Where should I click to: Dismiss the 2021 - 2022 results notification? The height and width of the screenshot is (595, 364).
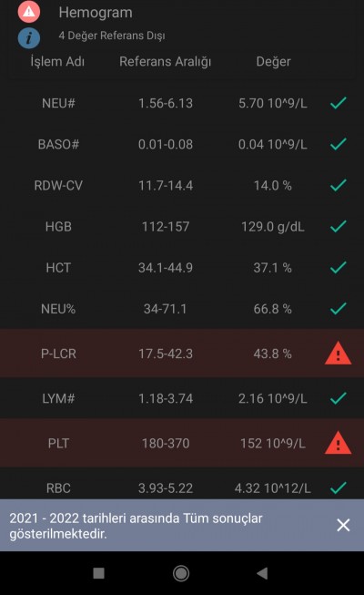tap(343, 525)
